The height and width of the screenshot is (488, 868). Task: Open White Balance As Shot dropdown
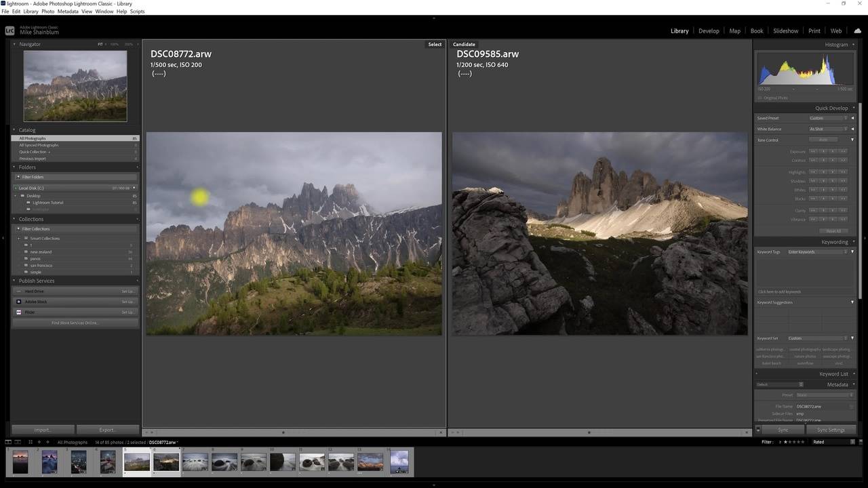(827, 129)
